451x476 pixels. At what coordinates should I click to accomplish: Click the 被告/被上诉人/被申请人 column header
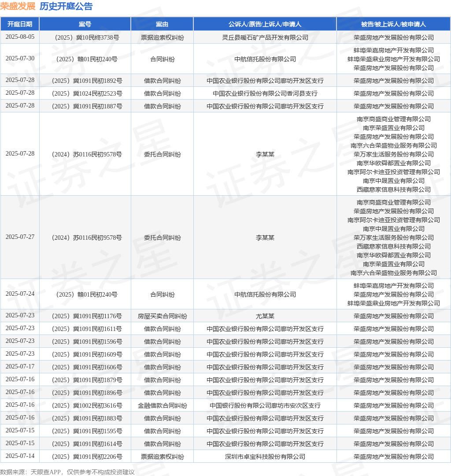393,24
